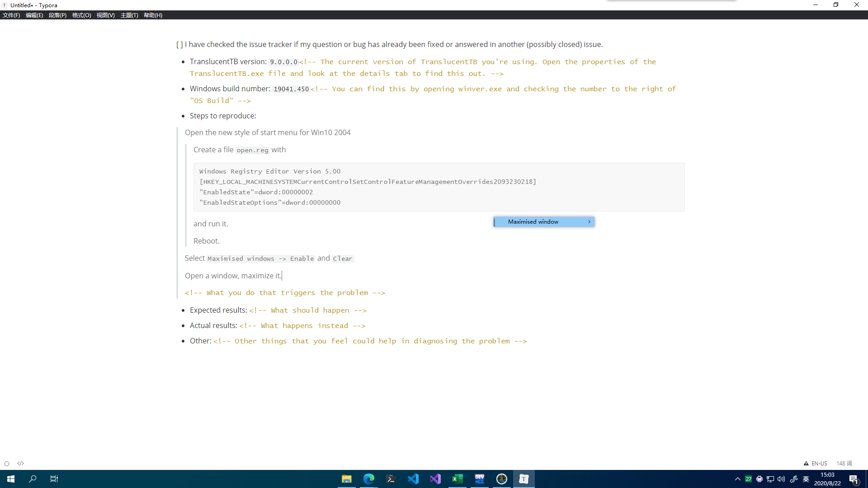Click the purple round tray icon
This screenshot has width=868, height=488.
pyautogui.click(x=759, y=479)
